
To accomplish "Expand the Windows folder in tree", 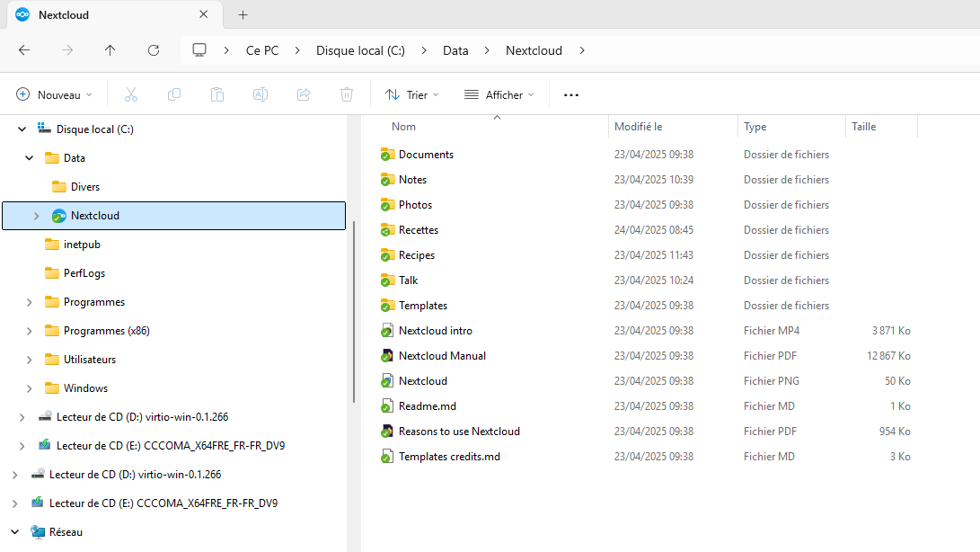I will point(29,388).
